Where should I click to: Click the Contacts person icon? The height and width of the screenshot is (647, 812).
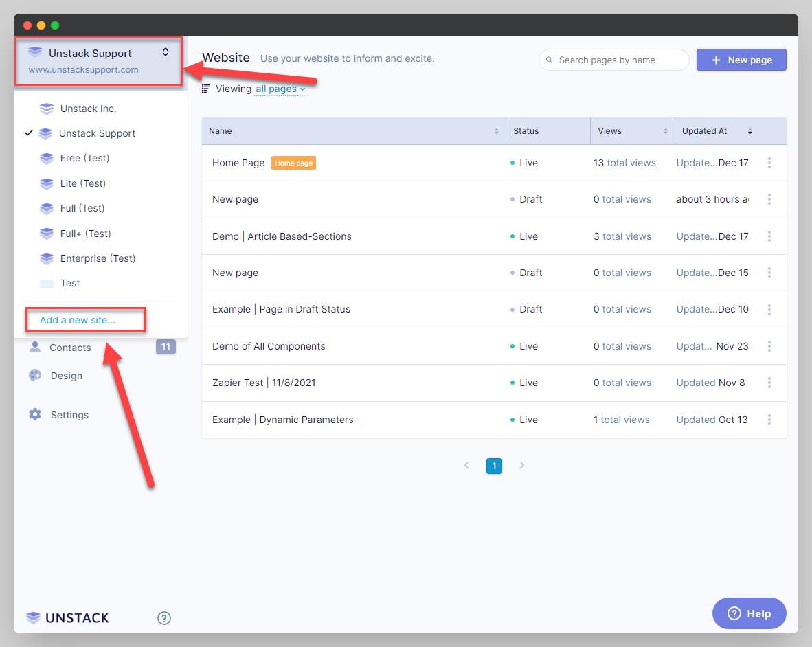35,347
